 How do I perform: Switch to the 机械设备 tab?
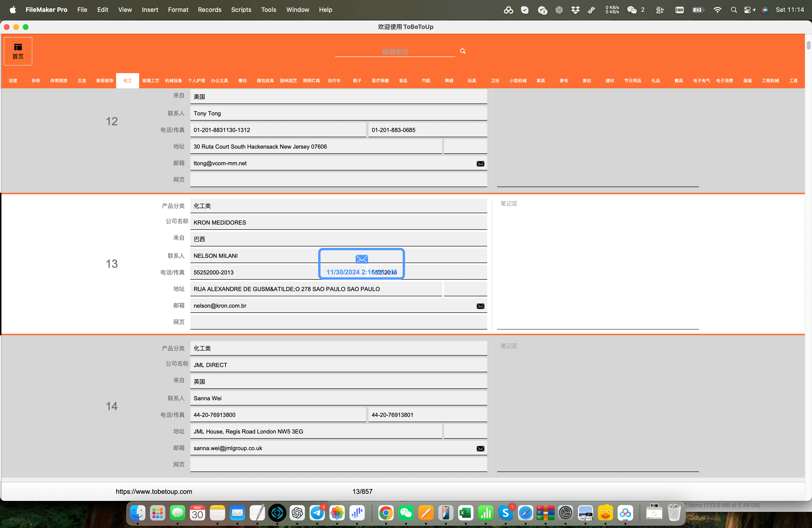(x=173, y=81)
